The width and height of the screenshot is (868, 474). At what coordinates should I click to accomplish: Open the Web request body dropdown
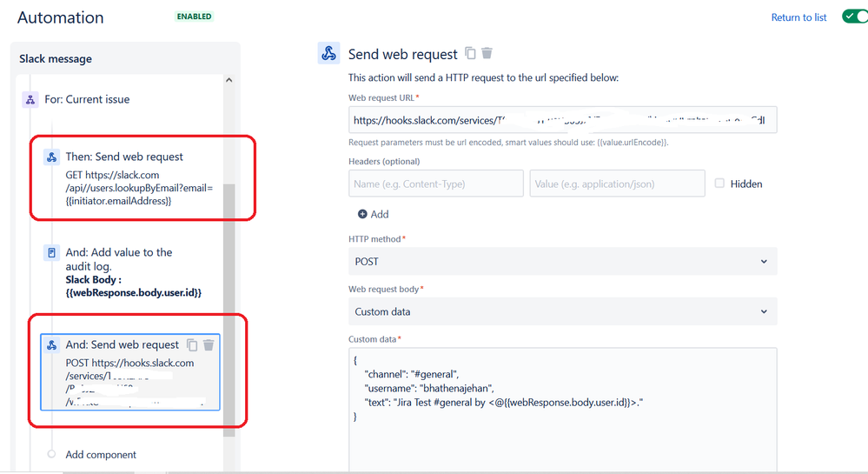click(x=562, y=311)
